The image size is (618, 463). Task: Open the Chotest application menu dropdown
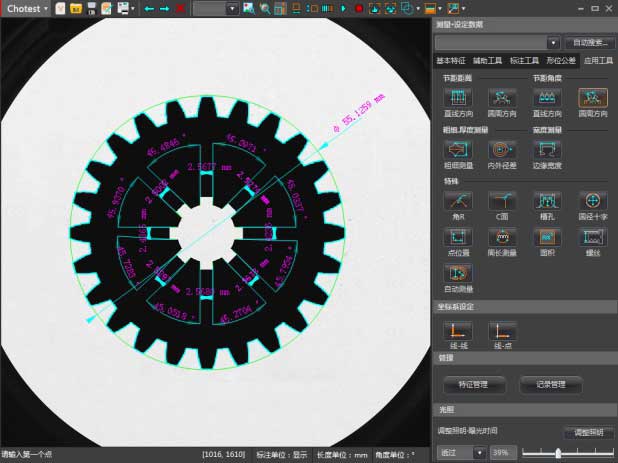pos(25,9)
